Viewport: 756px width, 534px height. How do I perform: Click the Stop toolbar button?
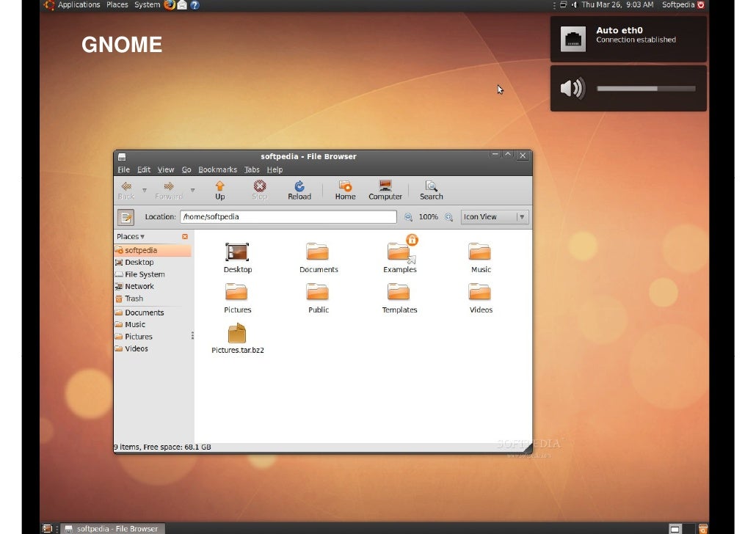click(259, 191)
